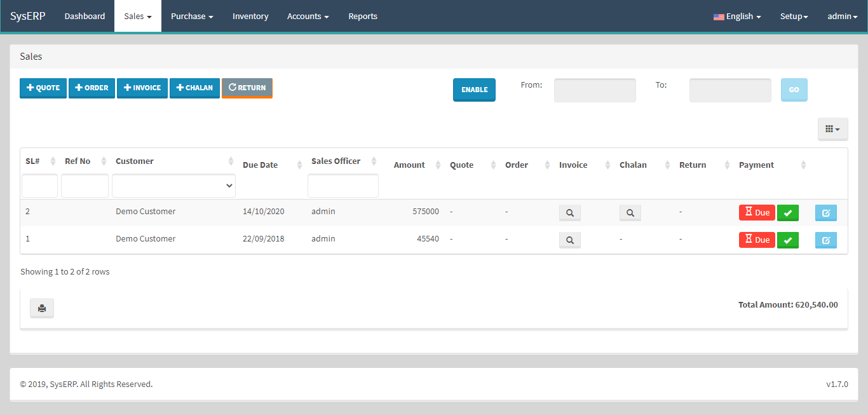Click Due button for 45540 sale
The height and width of the screenshot is (415, 868).
pos(757,240)
